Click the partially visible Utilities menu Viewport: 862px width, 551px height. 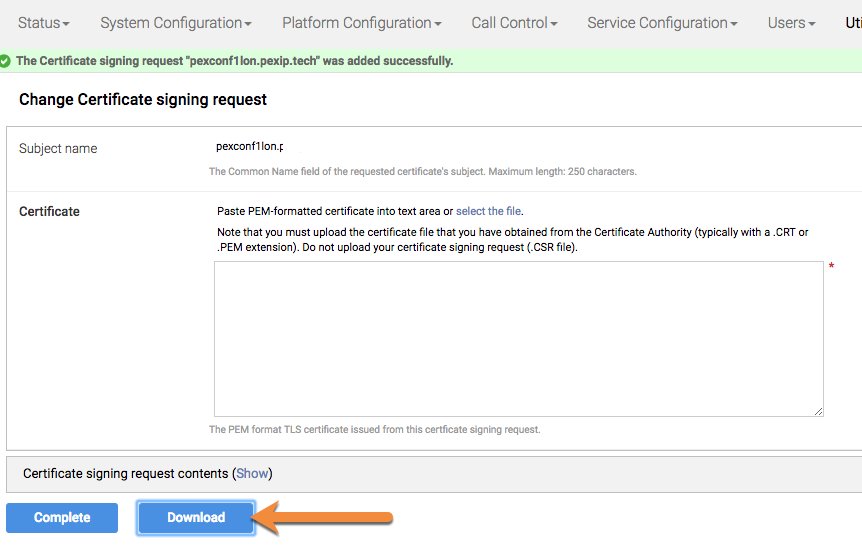[853, 23]
